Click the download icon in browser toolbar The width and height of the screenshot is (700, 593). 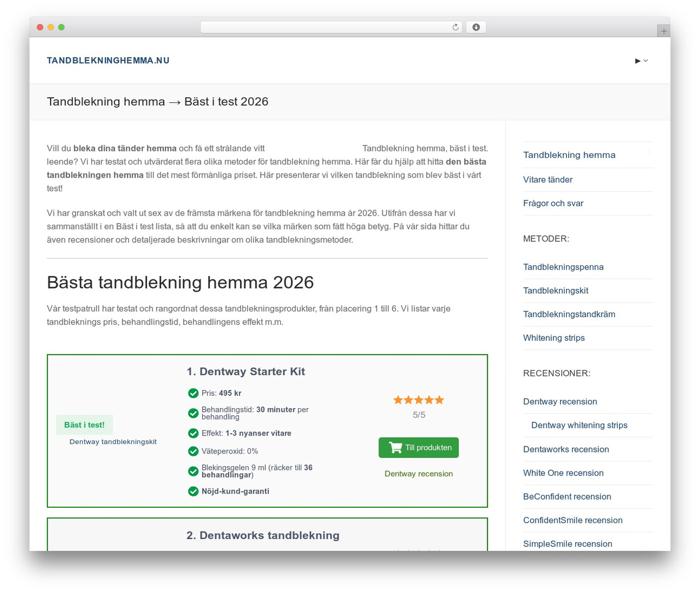476,27
